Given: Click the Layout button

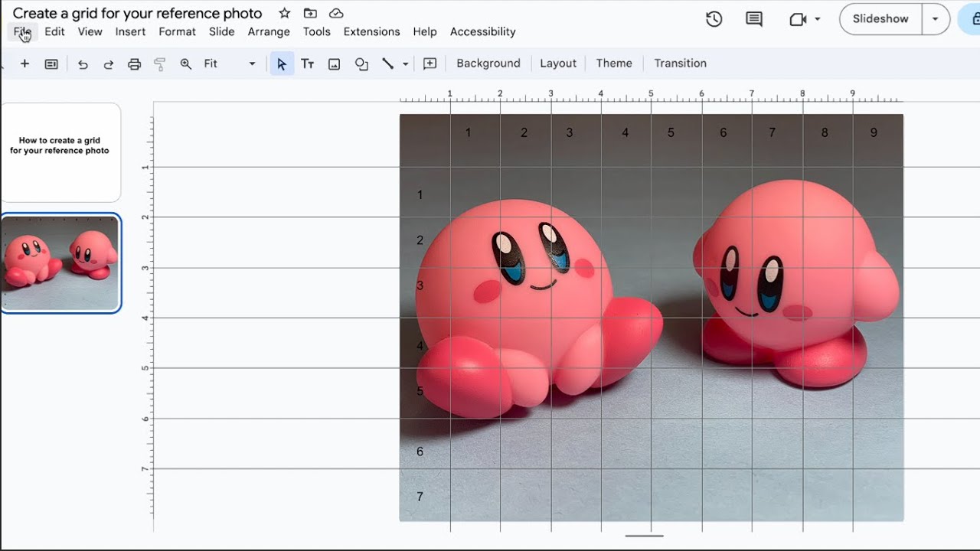Looking at the screenshot, I should pos(558,64).
